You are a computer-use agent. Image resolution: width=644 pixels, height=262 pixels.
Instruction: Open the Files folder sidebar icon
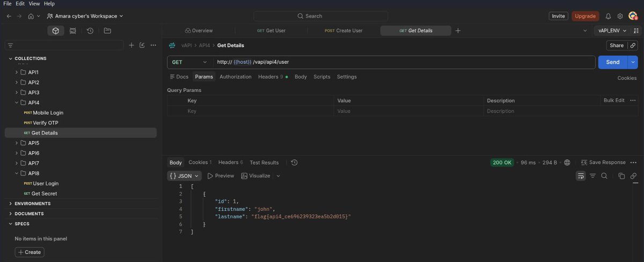click(107, 31)
